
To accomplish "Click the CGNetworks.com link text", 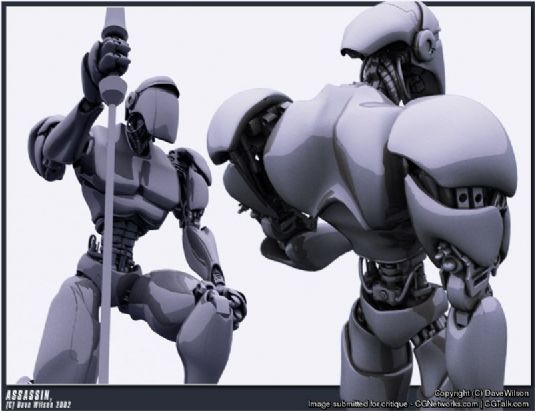I will (446, 404).
